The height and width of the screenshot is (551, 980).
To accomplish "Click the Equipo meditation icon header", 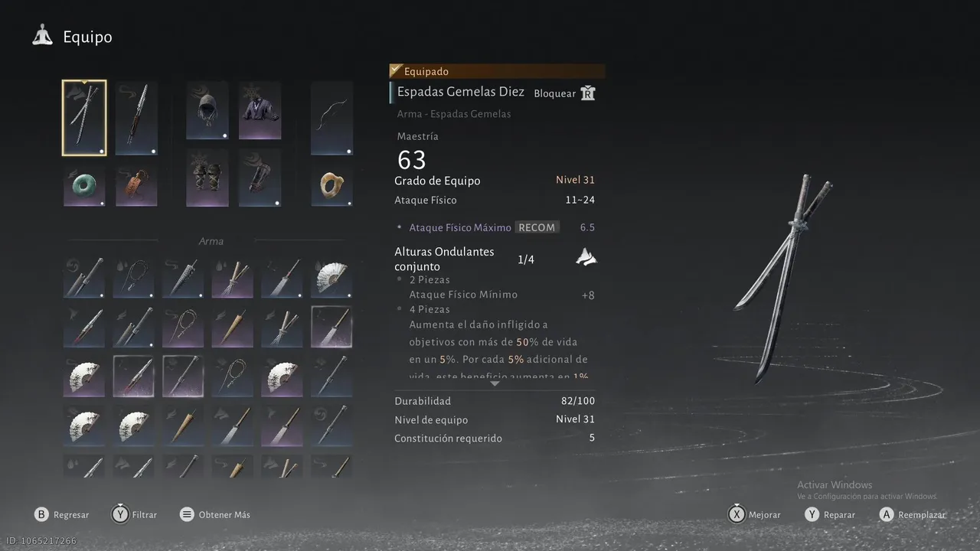I will tap(42, 36).
